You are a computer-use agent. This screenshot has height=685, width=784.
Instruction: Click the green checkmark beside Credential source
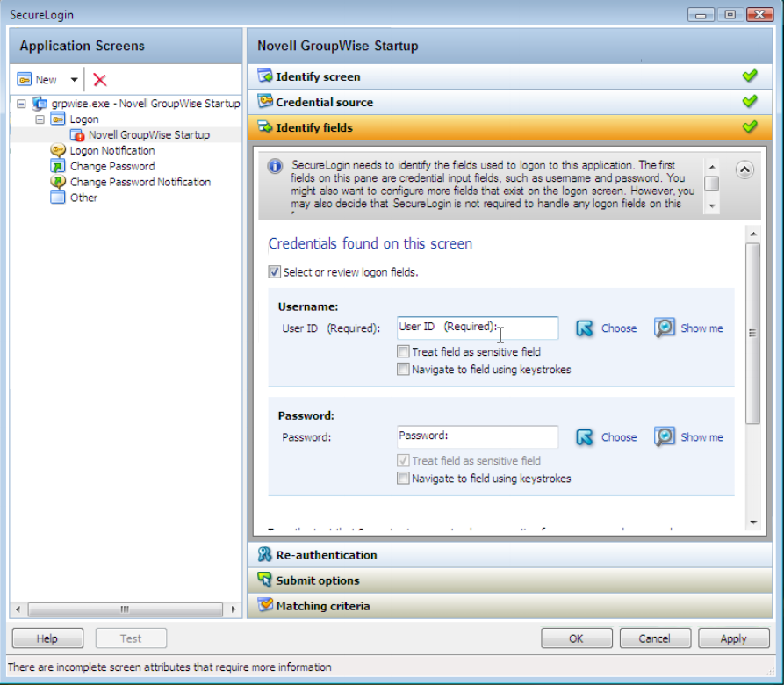pyautogui.click(x=750, y=102)
